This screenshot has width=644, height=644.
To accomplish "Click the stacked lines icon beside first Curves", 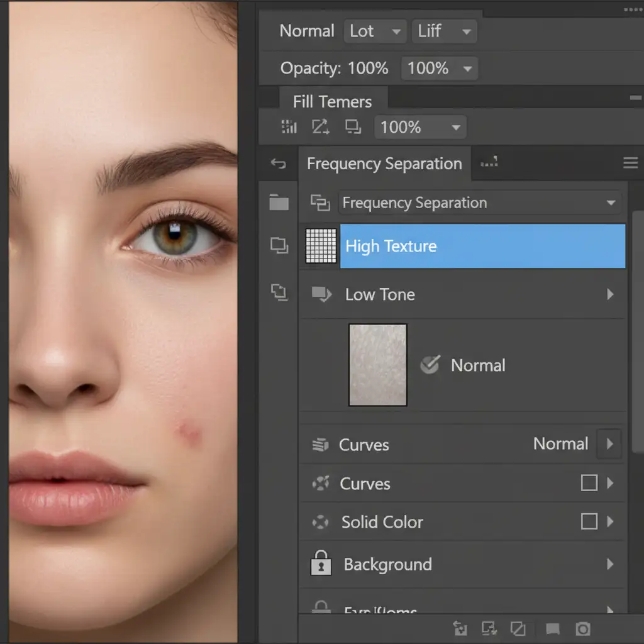I will click(320, 445).
